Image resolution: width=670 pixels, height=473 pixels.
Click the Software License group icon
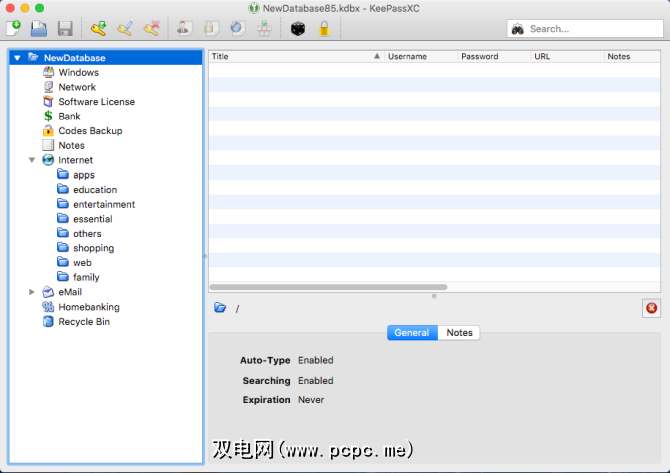click(x=48, y=102)
